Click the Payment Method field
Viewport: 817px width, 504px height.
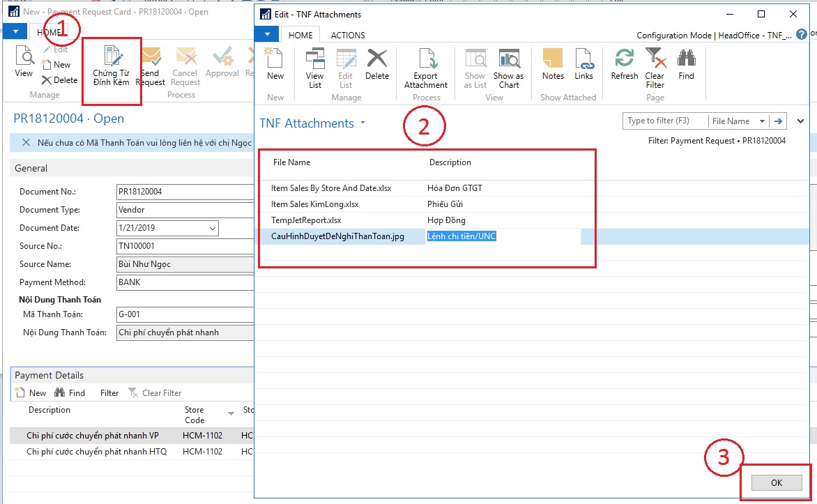click(185, 282)
